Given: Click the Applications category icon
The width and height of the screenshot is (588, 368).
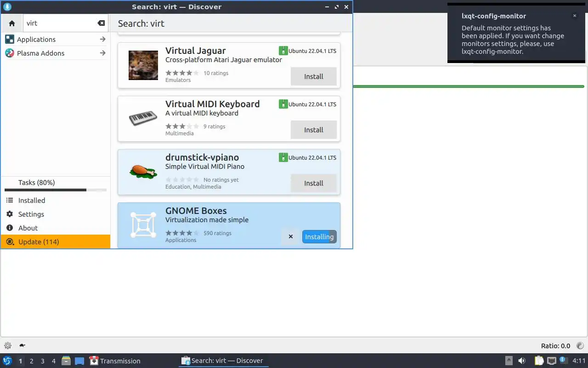Looking at the screenshot, I should (10, 39).
